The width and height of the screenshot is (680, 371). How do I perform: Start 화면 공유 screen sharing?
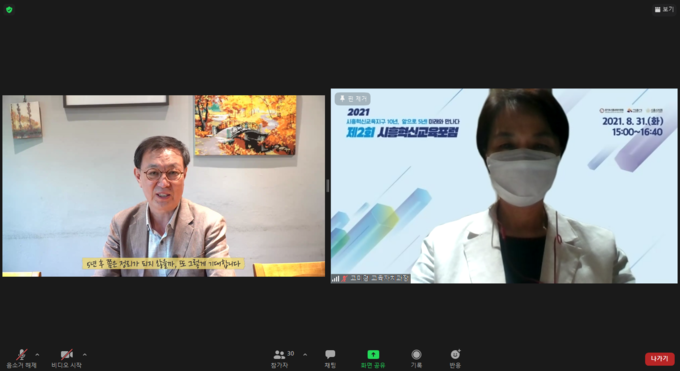click(x=373, y=359)
